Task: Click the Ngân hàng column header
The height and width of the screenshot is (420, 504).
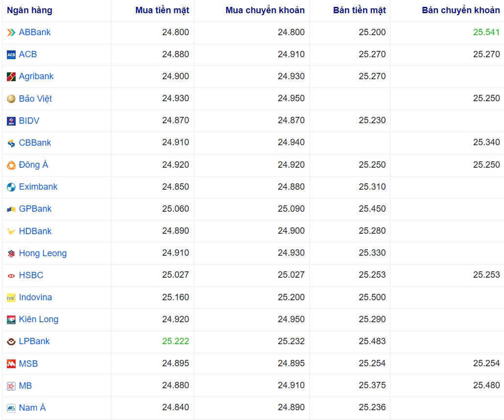Action: tap(30, 10)
